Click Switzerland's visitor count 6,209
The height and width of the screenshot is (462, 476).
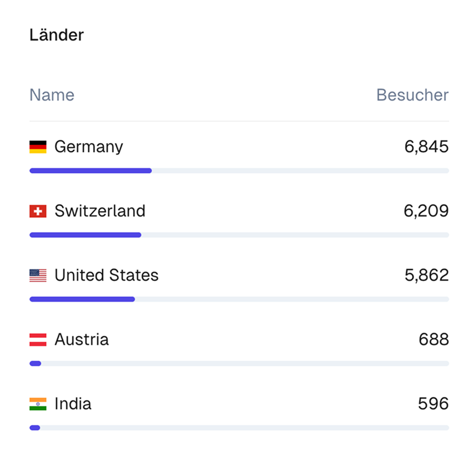click(x=426, y=211)
